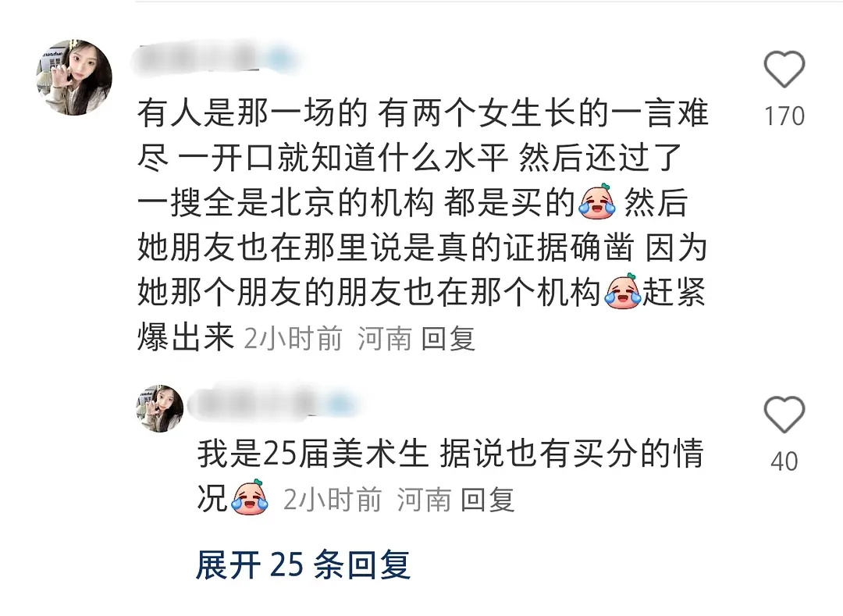Expand 展开 25 条回复
The height and width of the screenshot is (616, 843).
(303, 564)
